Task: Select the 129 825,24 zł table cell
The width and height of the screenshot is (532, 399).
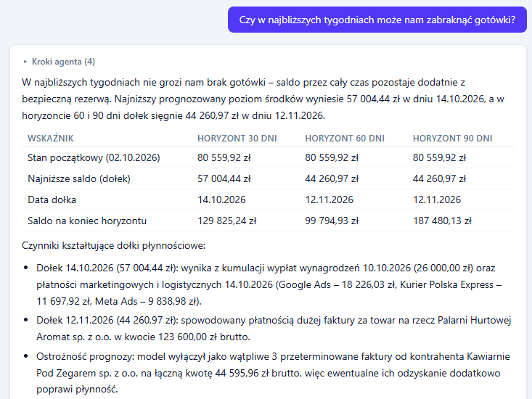Action: pos(227,221)
